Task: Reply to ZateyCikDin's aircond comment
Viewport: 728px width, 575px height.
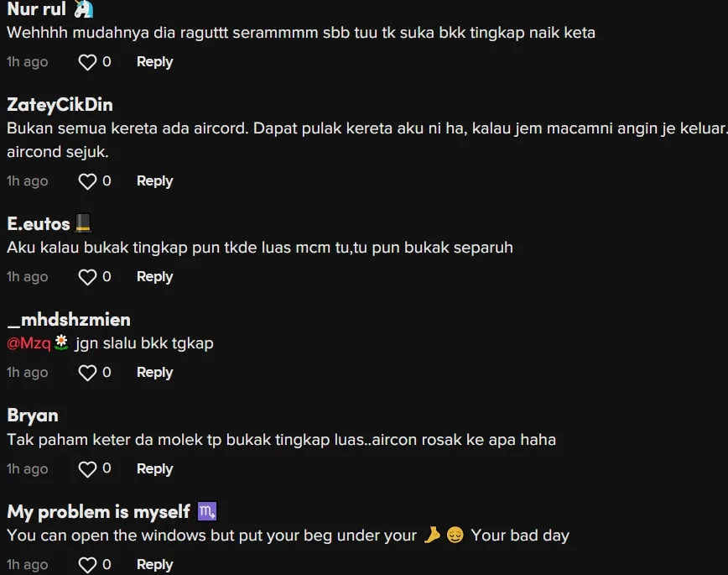Action: 154,180
